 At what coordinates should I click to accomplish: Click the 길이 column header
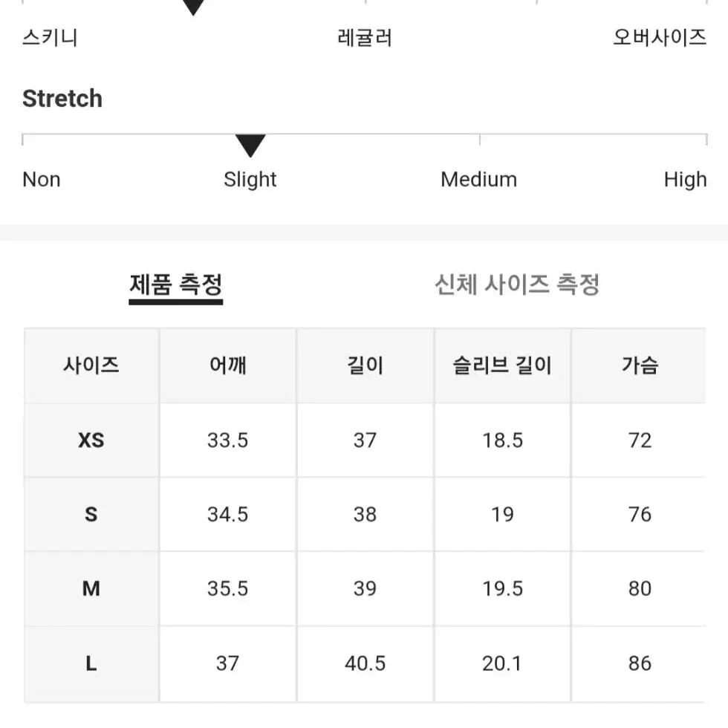click(x=365, y=365)
